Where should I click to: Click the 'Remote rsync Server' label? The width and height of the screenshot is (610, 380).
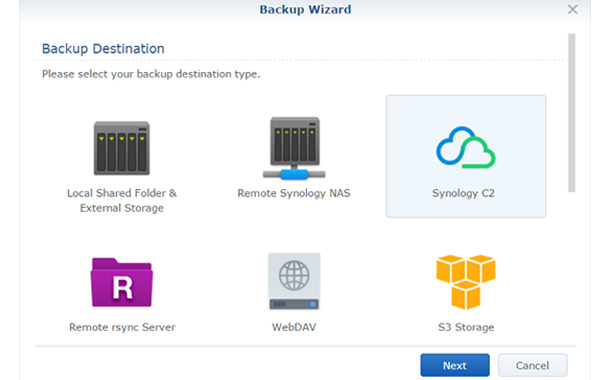122,327
